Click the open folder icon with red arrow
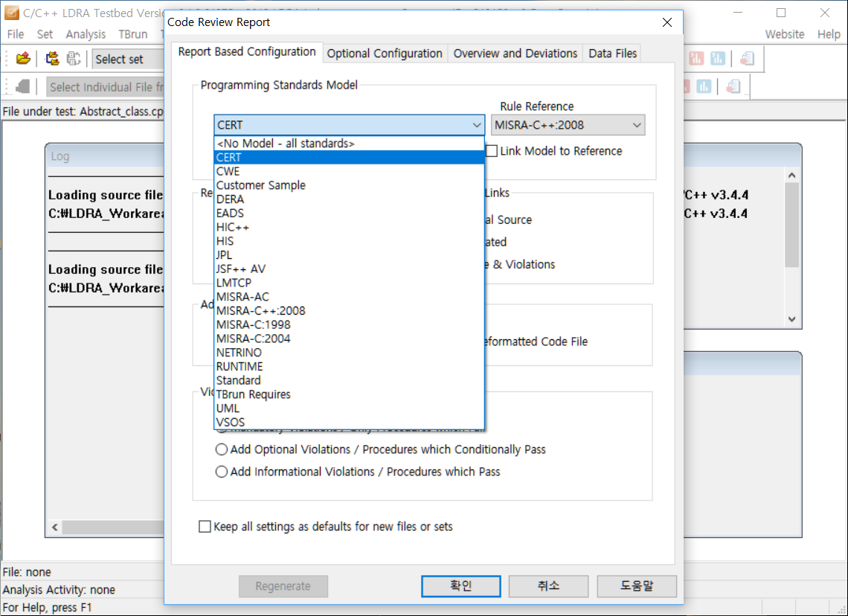This screenshot has height=616, width=848. (x=23, y=59)
